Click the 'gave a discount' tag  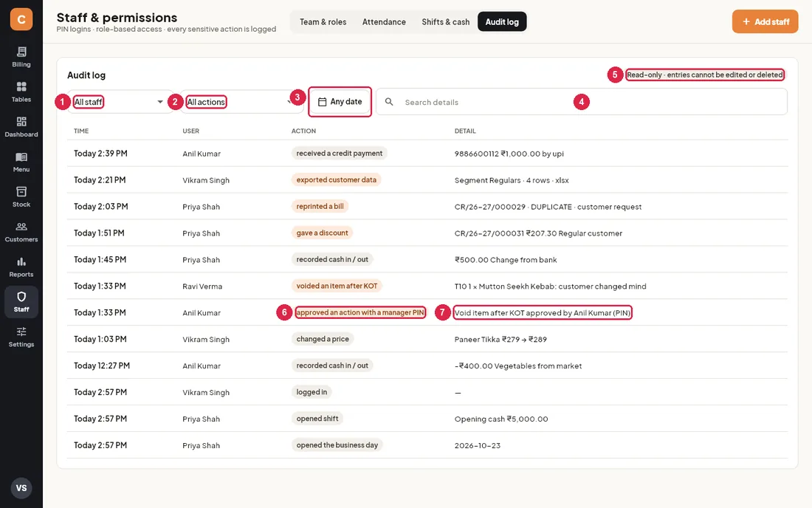(x=322, y=233)
